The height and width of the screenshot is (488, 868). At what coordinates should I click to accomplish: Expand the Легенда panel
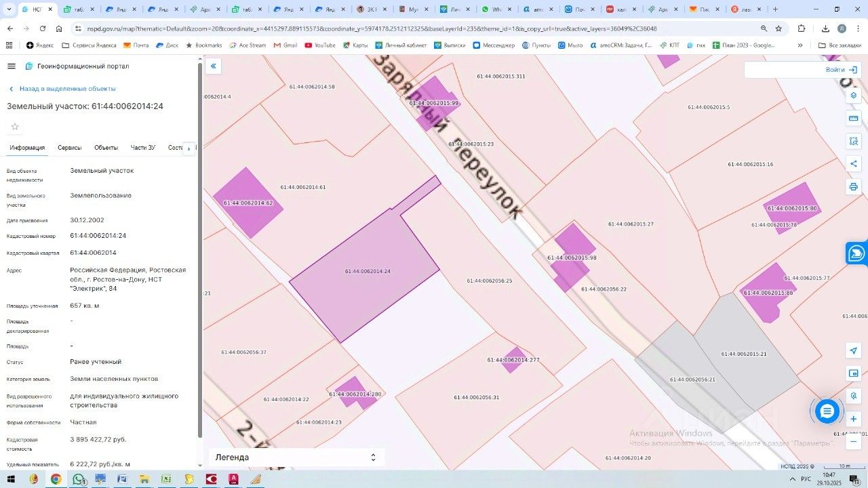[x=372, y=457]
